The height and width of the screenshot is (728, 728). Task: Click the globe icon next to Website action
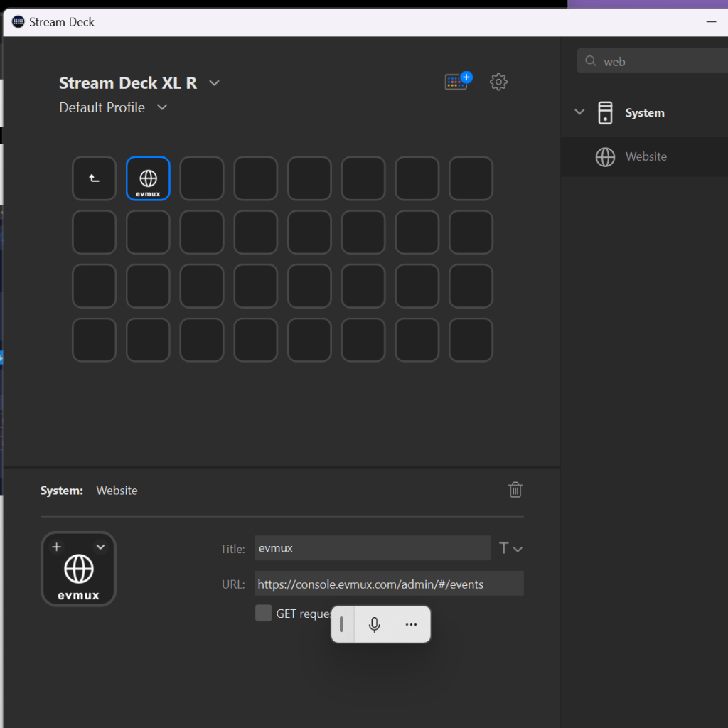[x=605, y=157]
